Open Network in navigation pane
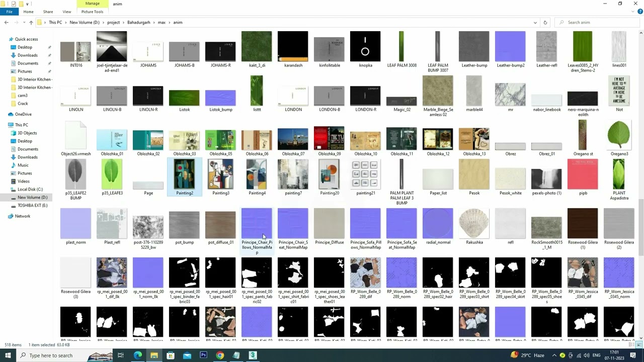 pyautogui.click(x=23, y=216)
